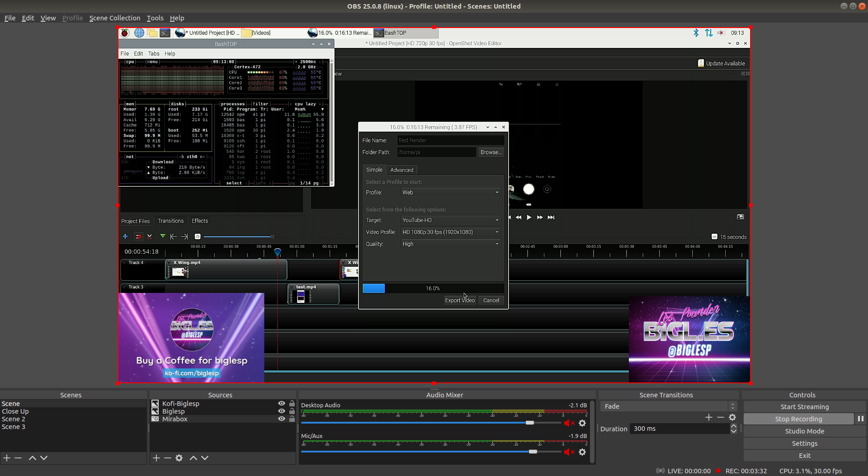Move the selected source up

[x=193, y=458]
